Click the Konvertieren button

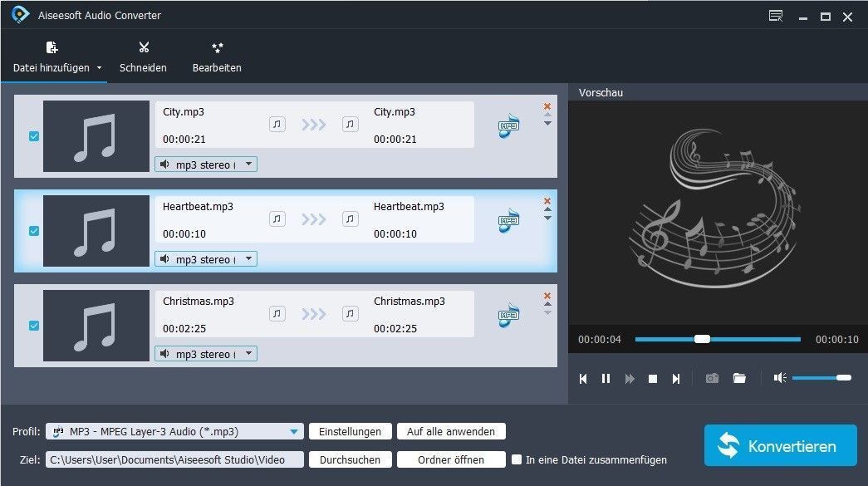click(780, 446)
